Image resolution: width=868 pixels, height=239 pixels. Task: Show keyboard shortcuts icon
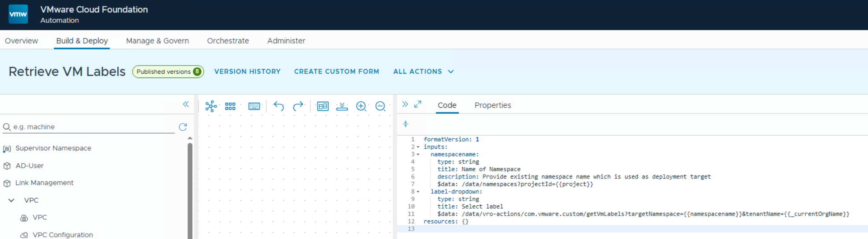coord(254,106)
